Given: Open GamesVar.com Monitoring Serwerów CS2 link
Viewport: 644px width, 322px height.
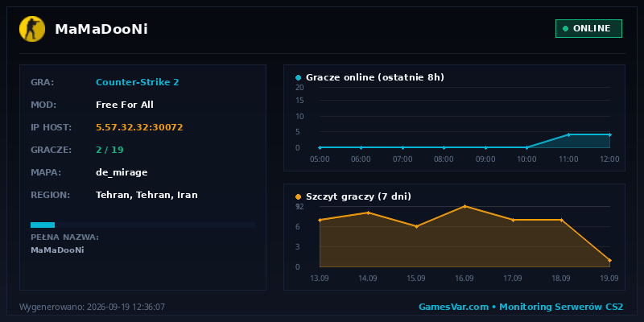Looking at the screenshot, I should pos(521,307).
